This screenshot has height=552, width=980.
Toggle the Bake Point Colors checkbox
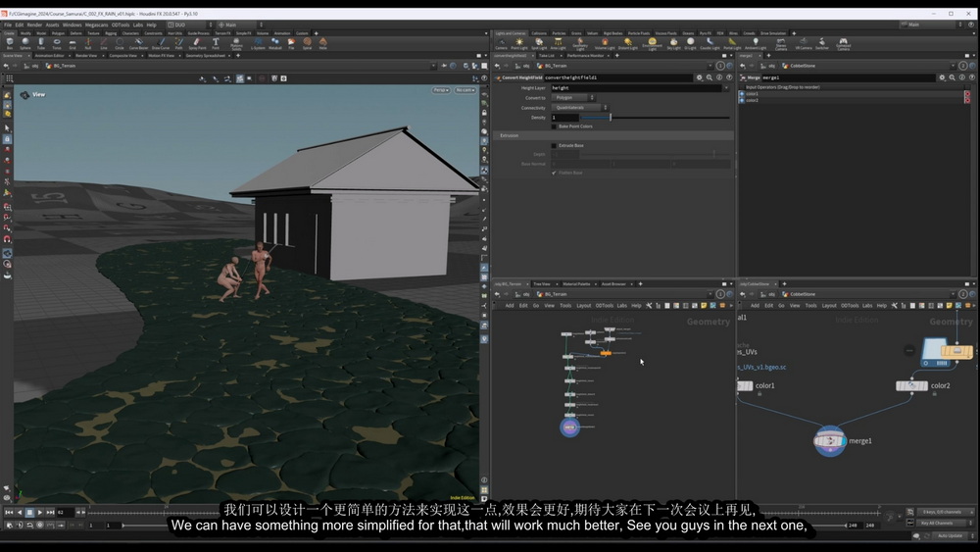point(554,126)
